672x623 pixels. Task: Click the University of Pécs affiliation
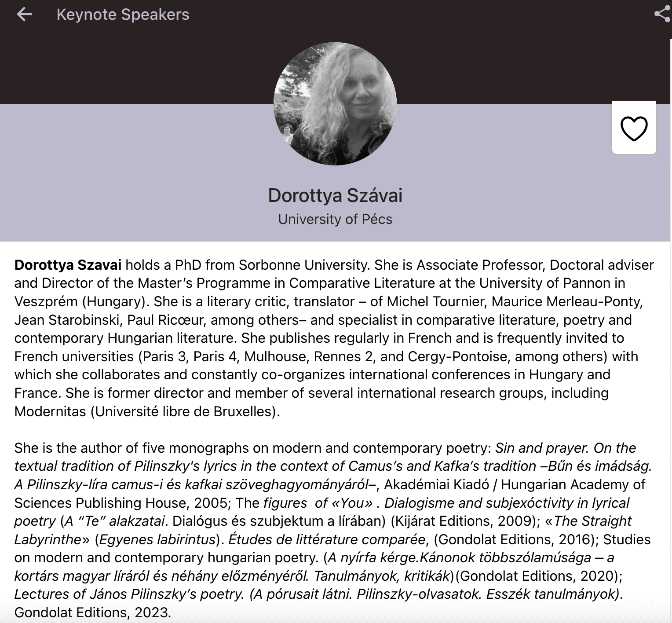coord(335,219)
